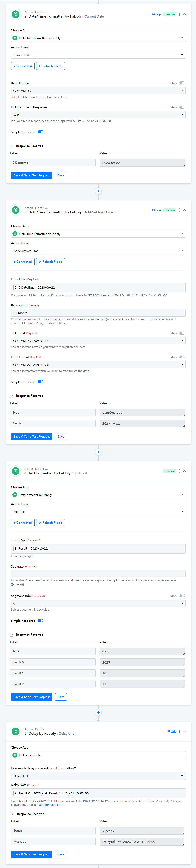Click the Connected button in step 2

click(23, 66)
